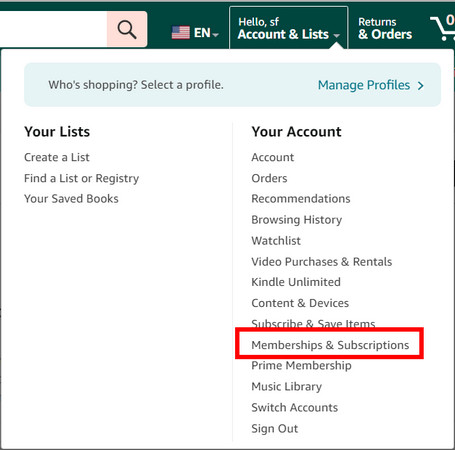Open Recommendations entry
The height and width of the screenshot is (450, 455).
click(301, 199)
